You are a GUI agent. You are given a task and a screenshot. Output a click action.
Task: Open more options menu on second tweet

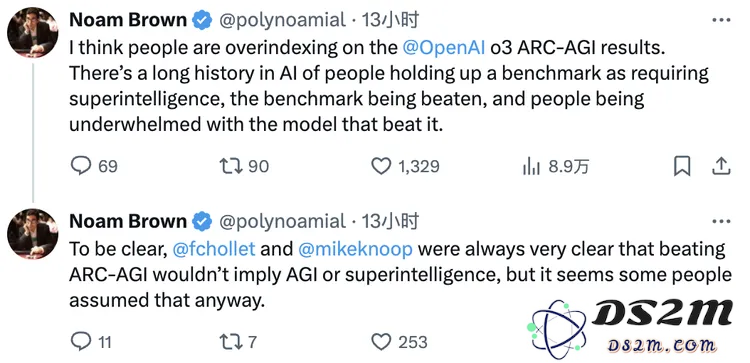tap(721, 221)
